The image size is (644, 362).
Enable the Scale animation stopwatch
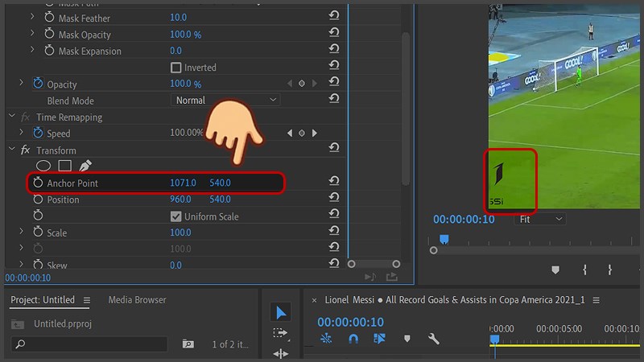[x=38, y=232]
